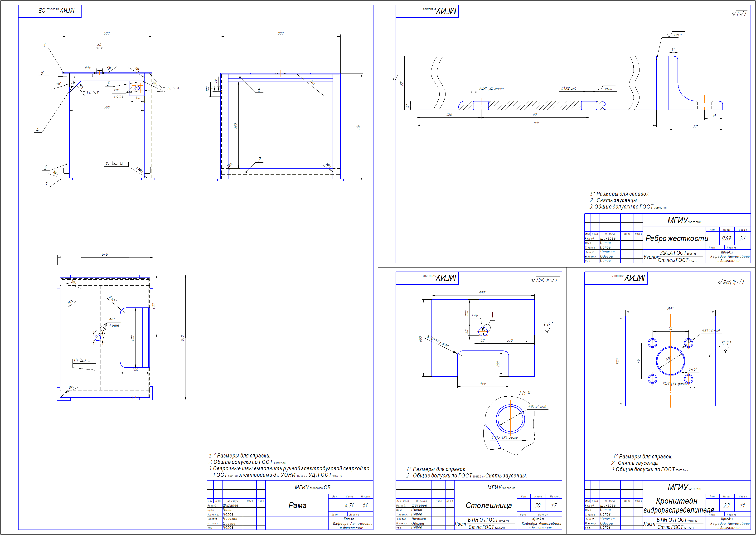
Task: Click the 'S 6*' thickness label on tabletop
Action: pos(548,324)
